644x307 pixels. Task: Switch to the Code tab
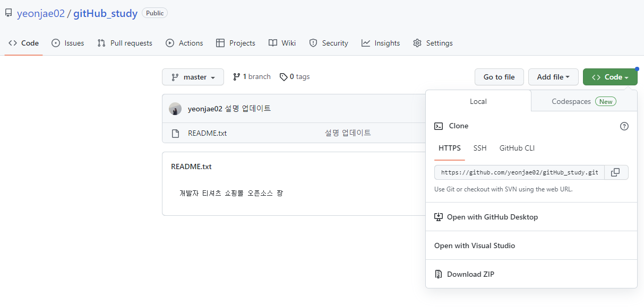point(24,43)
